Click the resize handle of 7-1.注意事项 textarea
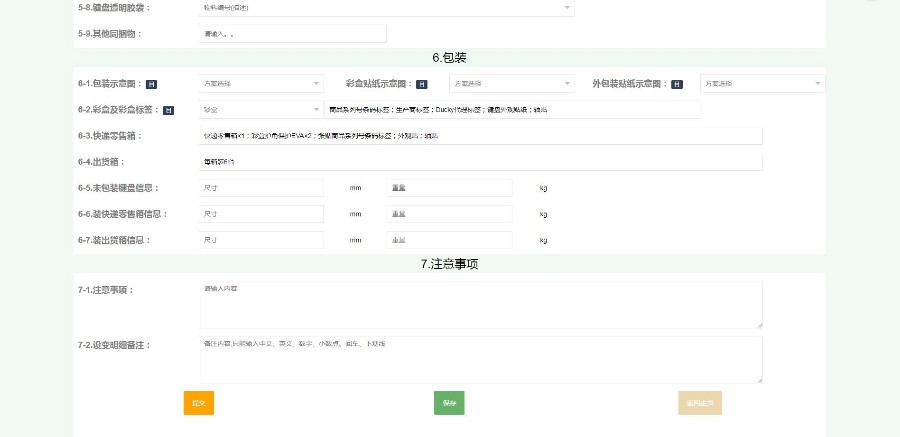 tap(759, 326)
